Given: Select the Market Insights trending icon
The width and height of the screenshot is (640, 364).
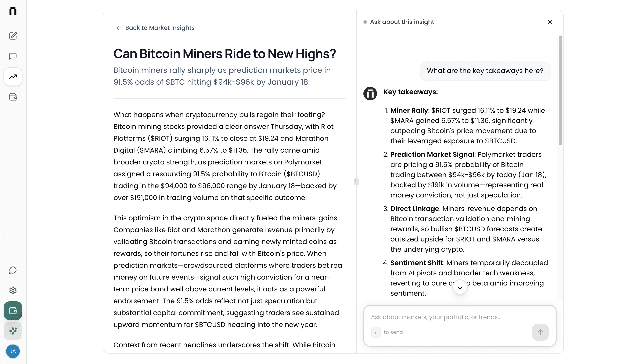Looking at the screenshot, I should pos(13,76).
